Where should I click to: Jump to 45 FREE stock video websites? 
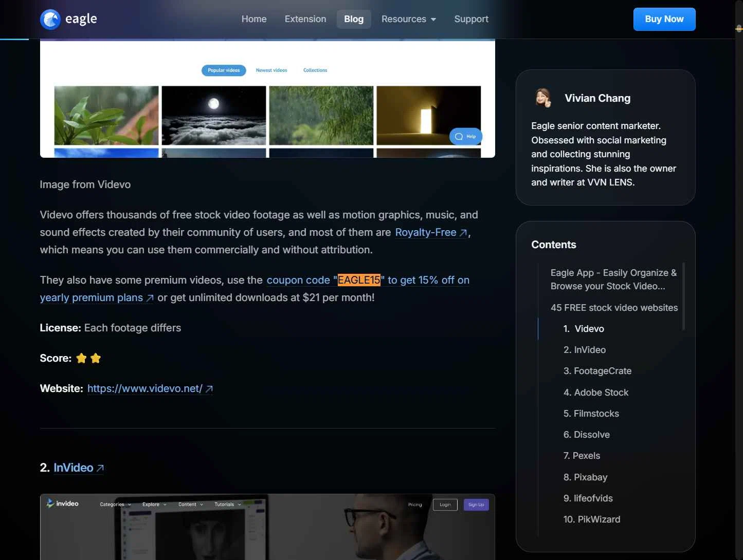pos(614,308)
